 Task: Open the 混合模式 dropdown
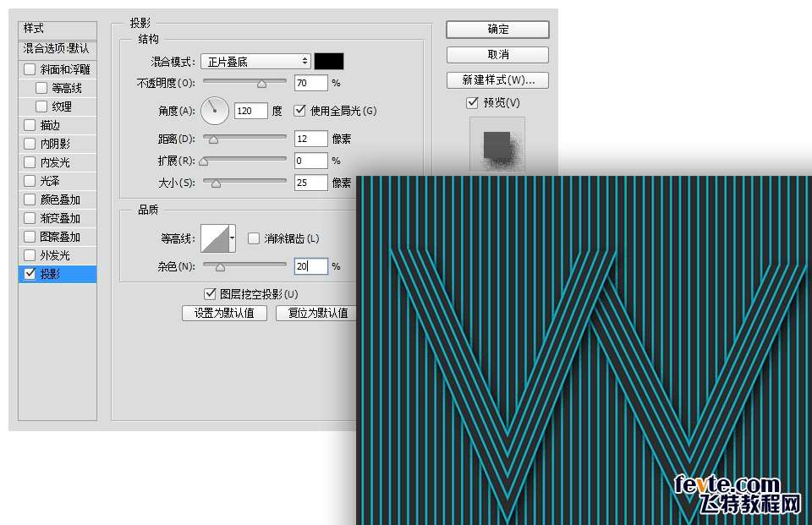click(x=255, y=62)
